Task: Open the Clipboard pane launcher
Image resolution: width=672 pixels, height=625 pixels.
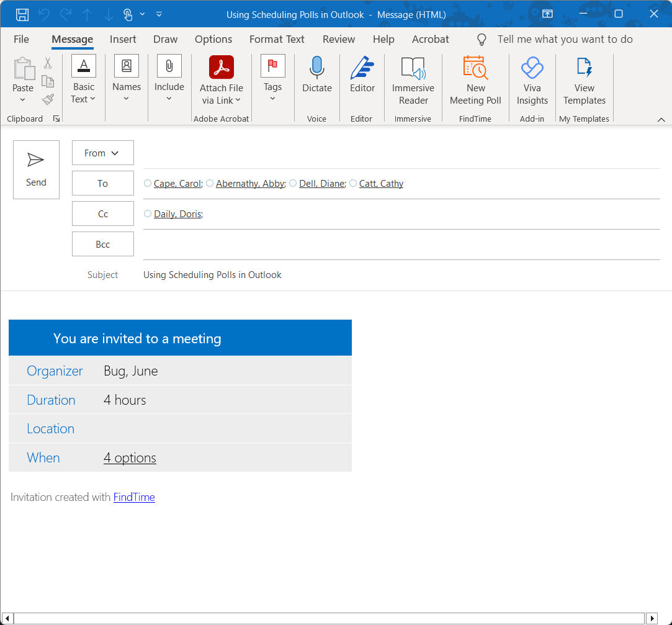Action: point(56,119)
